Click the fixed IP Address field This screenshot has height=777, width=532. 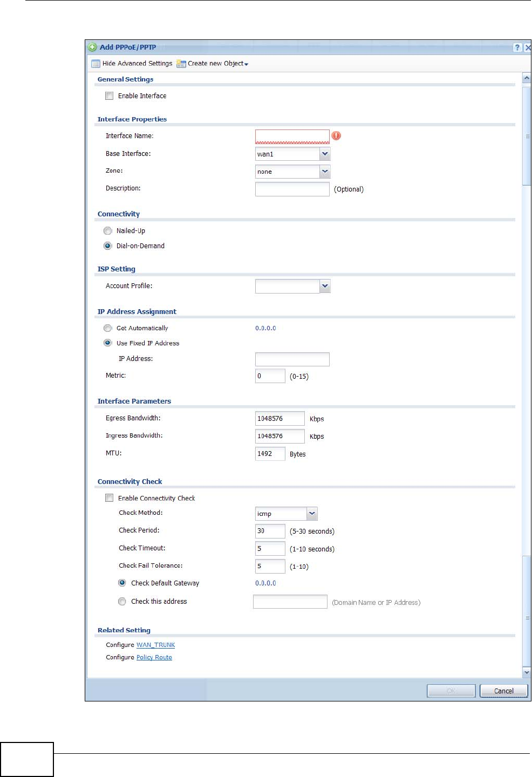coord(292,359)
